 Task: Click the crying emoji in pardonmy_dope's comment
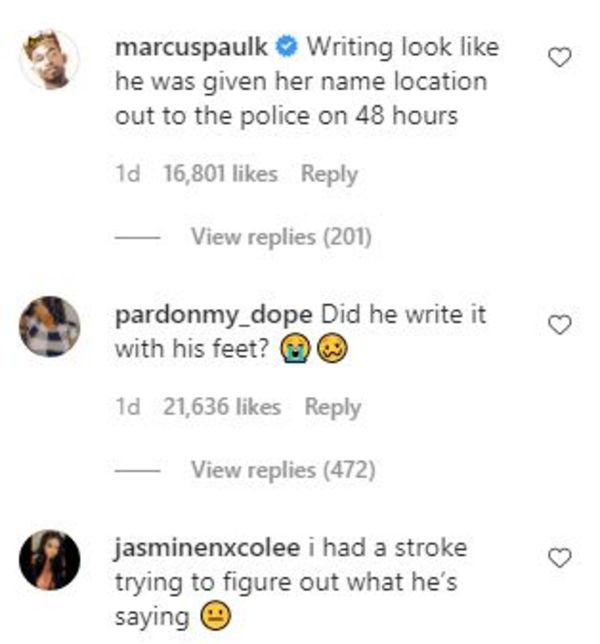tap(294, 350)
